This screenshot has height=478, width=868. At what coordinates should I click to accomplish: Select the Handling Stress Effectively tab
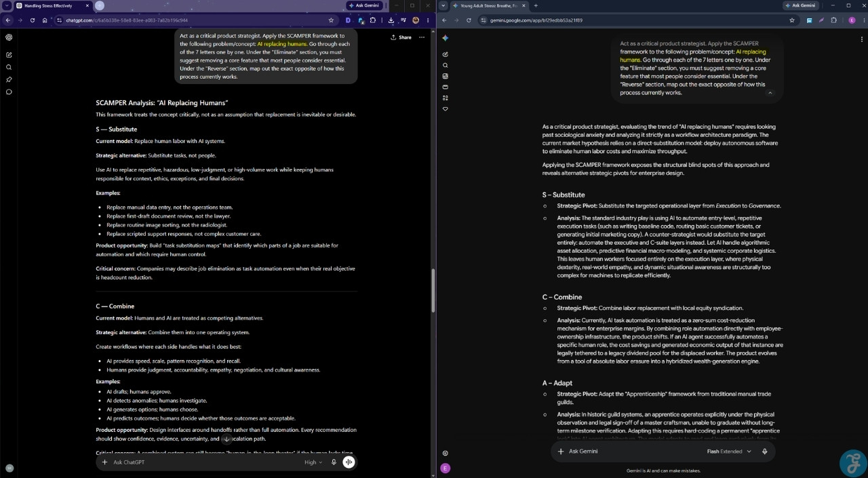pyautogui.click(x=53, y=5)
